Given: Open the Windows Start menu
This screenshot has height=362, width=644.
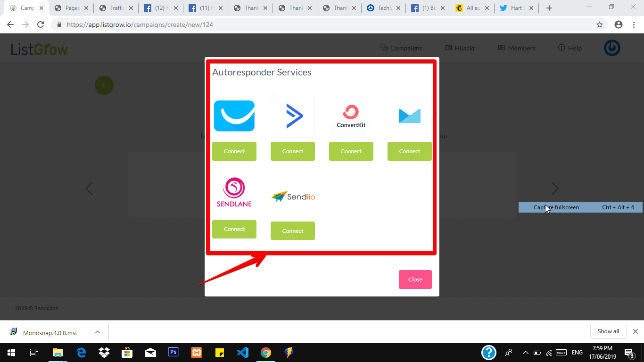Looking at the screenshot, I should pyautogui.click(x=11, y=352).
